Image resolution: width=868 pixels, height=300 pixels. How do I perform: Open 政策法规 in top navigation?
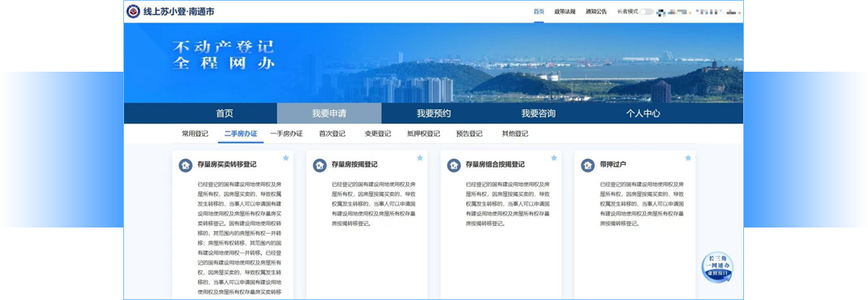(x=565, y=12)
